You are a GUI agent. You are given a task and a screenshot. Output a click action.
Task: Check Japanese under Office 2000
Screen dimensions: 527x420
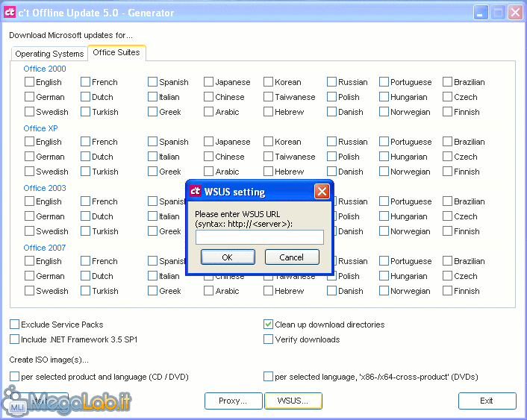[208, 81]
